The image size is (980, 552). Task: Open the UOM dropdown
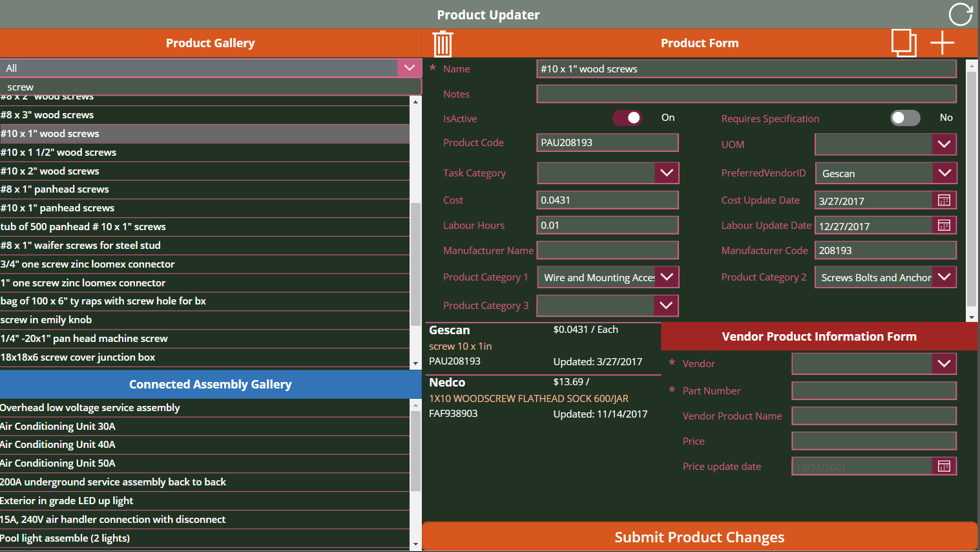pyautogui.click(x=945, y=144)
